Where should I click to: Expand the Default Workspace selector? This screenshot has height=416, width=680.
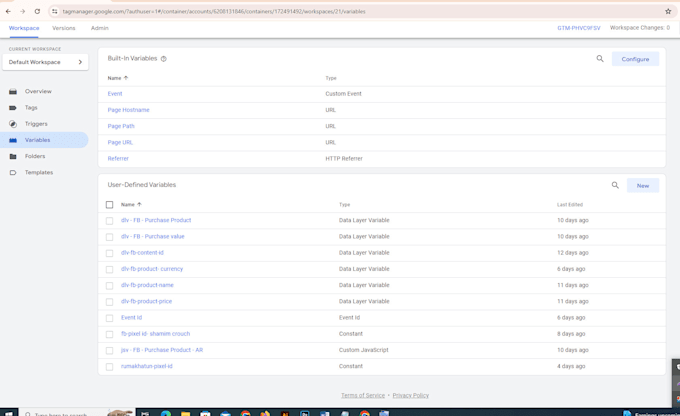[x=45, y=62]
